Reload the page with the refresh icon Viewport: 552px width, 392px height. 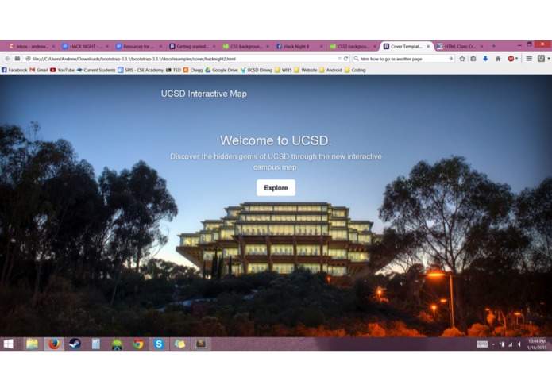[345, 59]
